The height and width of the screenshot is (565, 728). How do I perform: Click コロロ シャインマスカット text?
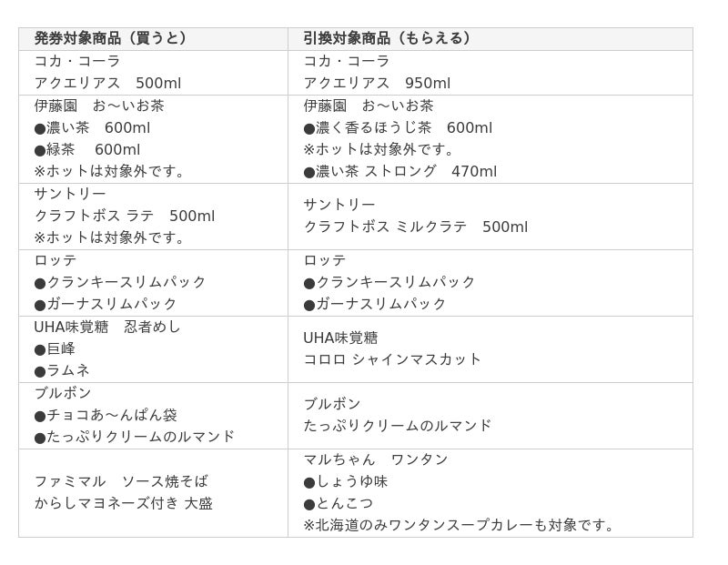pyautogui.click(x=392, y=359)
